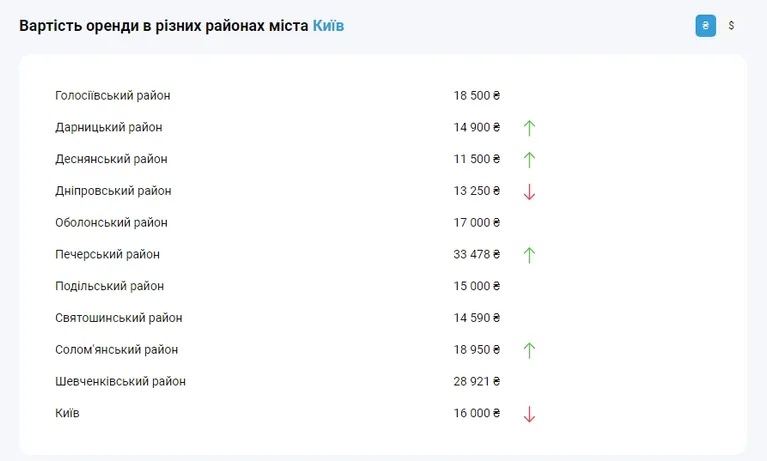Viewport: 767px width, 461px height.
Task: Switch currency to hryvnia ₴
Action: pos(705,26)
